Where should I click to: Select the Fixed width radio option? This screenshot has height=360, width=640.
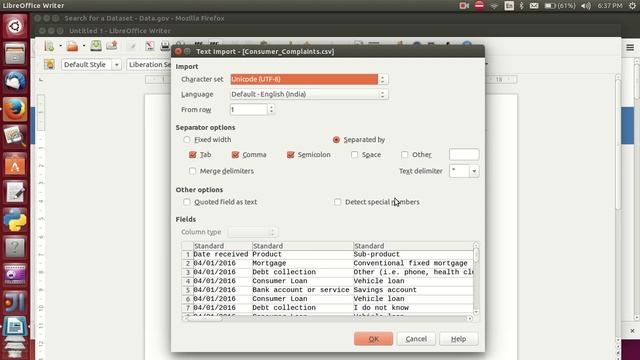coord(187,140)
